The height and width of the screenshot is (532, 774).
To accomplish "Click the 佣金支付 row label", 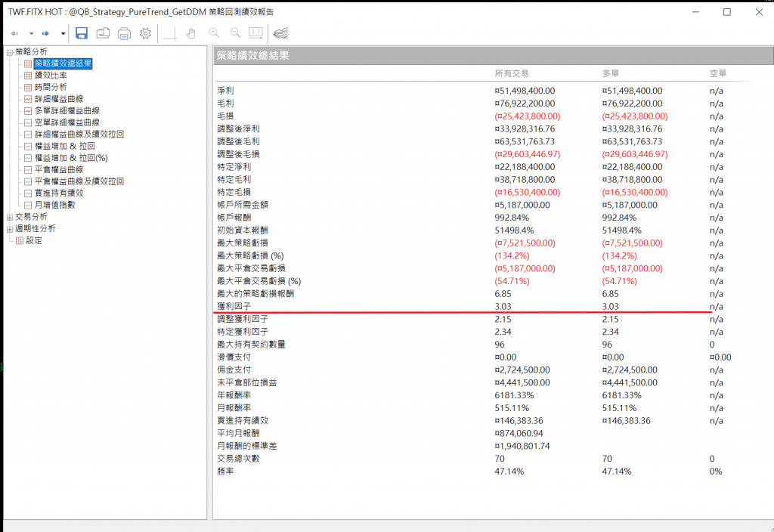I will click(x=234, y=370).
